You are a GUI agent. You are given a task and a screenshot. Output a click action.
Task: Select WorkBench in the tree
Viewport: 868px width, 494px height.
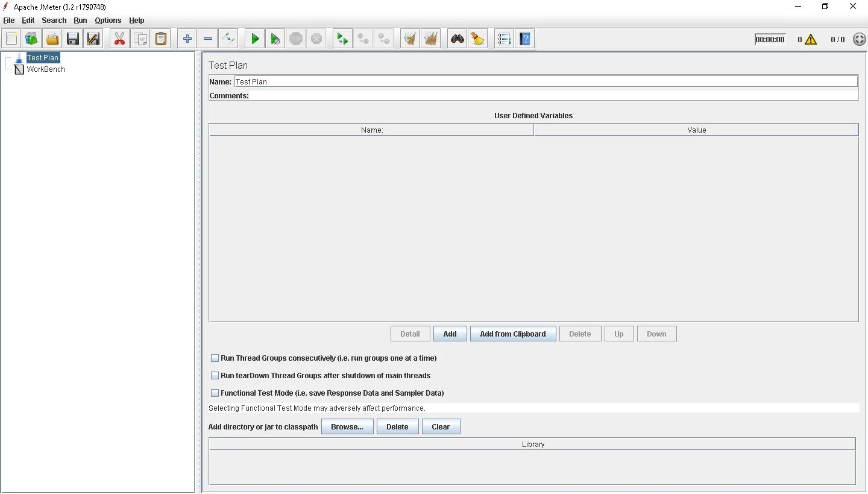[x=46, y=69]
